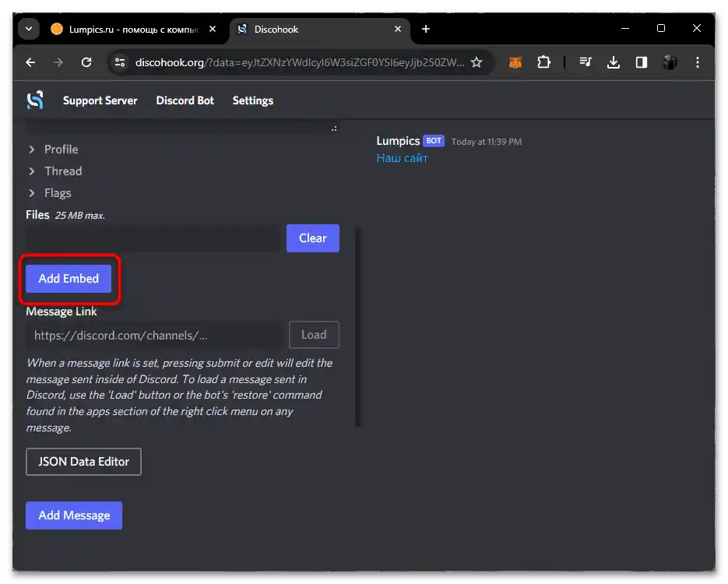Open the profile avatar menu
This screenshot has width=728, height=584.
(x=670, y=62)
